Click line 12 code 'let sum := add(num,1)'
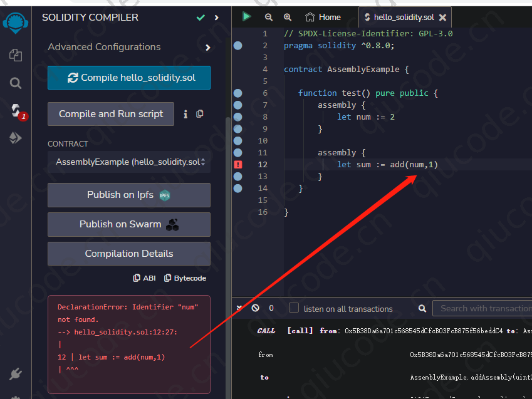This screenshot has width=532, height=399. pyautogui.click(x=387, y=165)
